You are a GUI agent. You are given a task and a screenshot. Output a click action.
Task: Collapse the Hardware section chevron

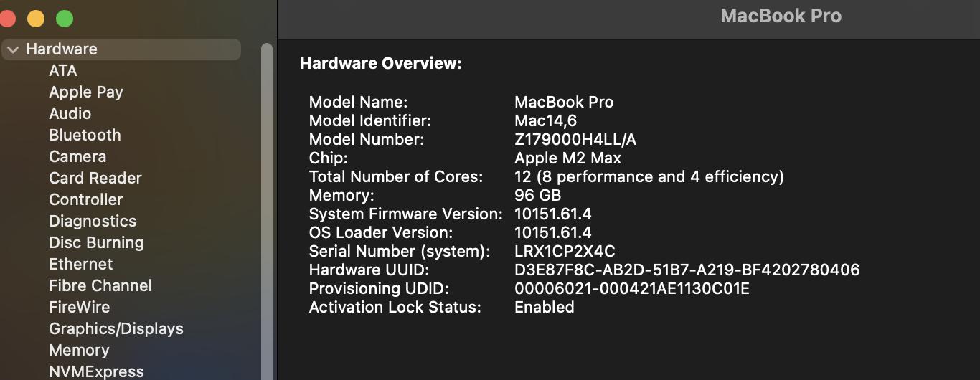[x=13, y=49]
